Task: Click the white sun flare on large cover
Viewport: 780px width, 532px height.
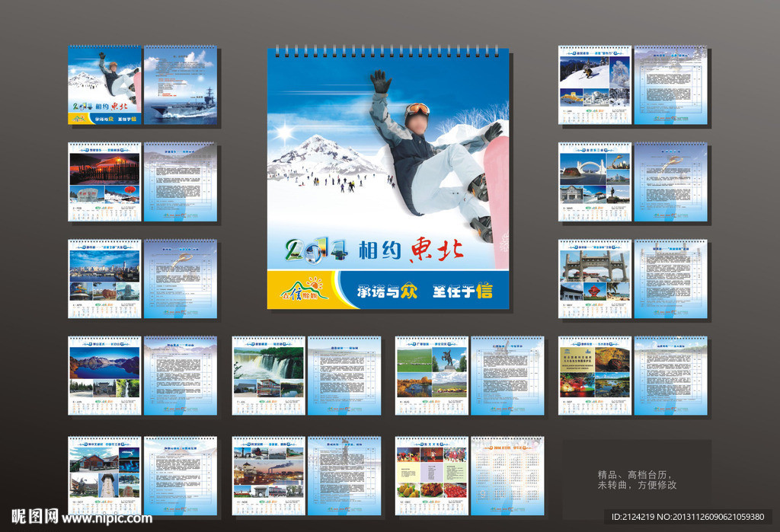Action: (x=285, y=132)
